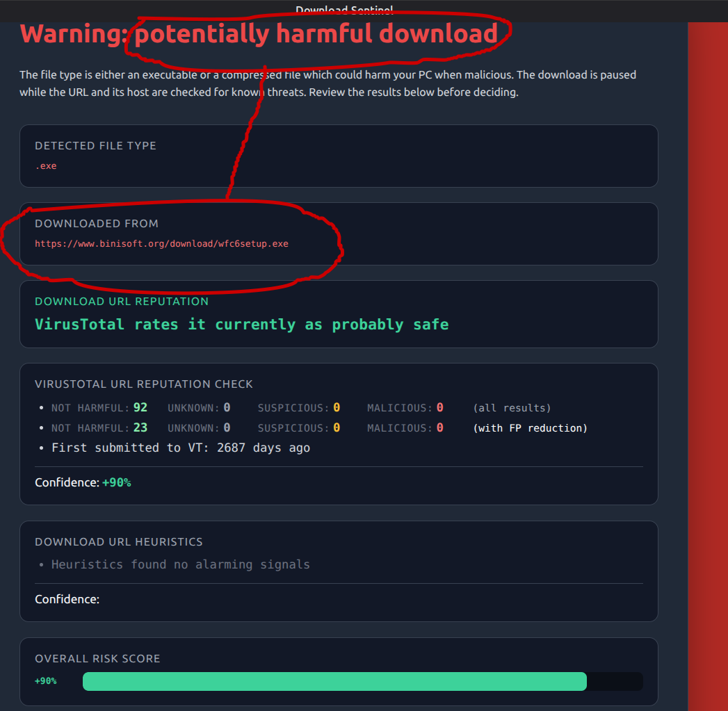Click the NOT HARMFUL 23 count

(140, 427)
